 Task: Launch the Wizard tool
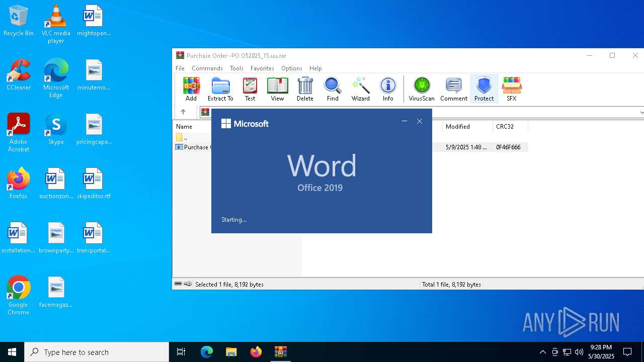[361, 89]
